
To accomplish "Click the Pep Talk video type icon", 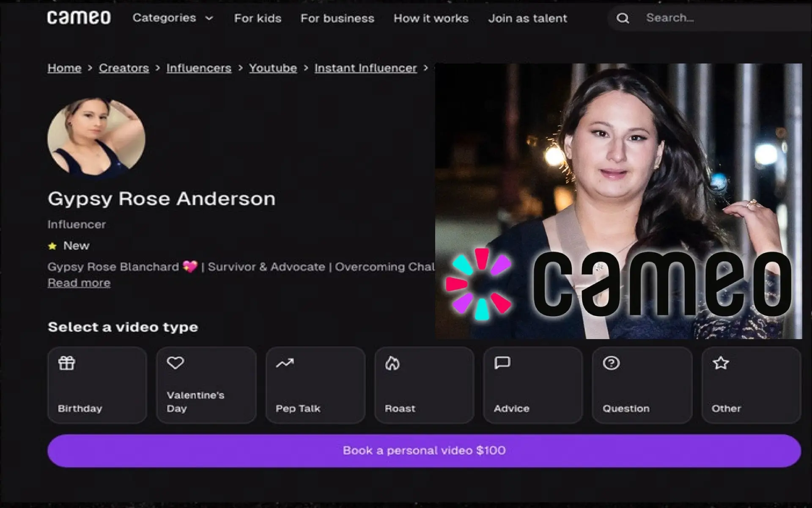I will click(x=285, y=363).
